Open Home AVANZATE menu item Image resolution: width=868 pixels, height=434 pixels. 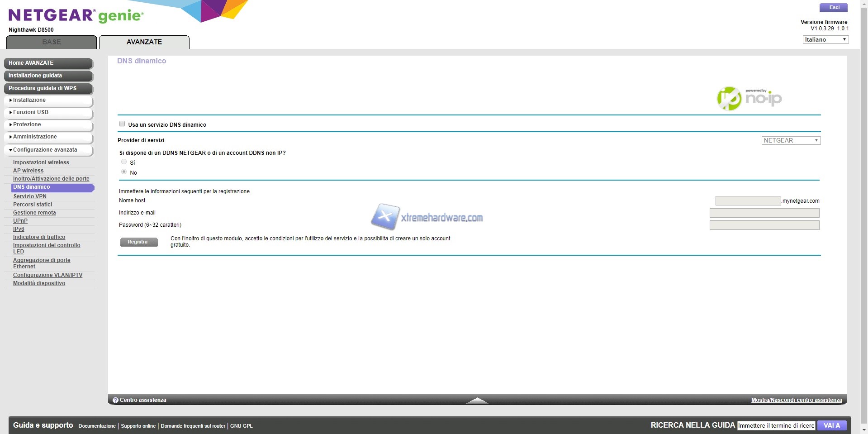(48, 63)
